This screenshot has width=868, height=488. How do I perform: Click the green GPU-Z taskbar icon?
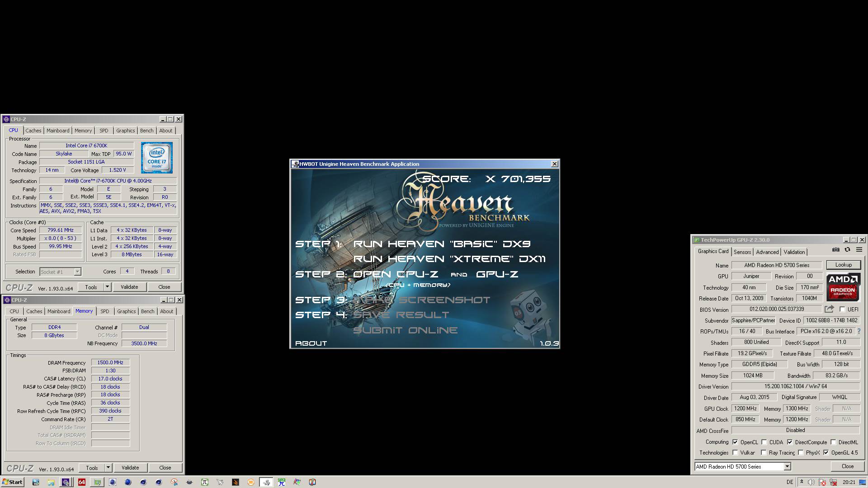[97, 482]
